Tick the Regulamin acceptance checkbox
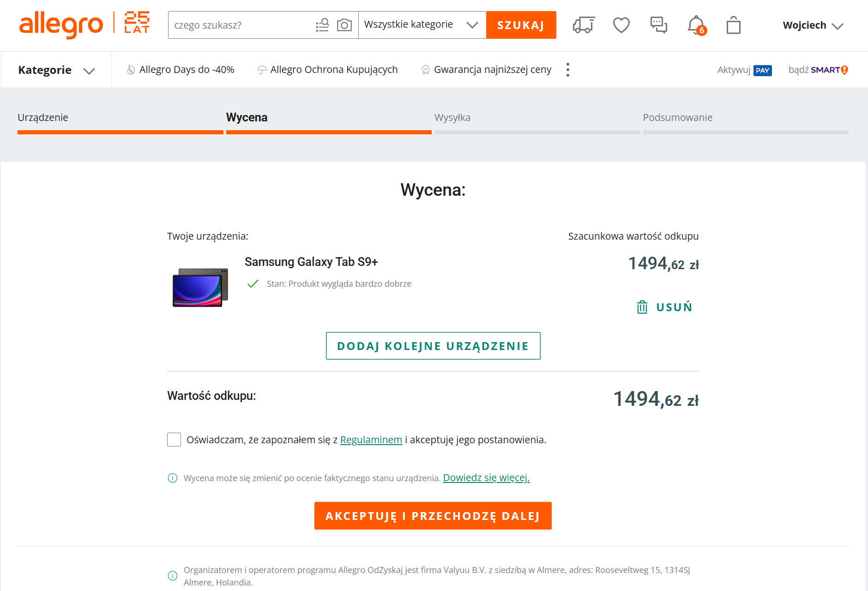The height and width of the screenshot is (591, 868). pos(174,440)
